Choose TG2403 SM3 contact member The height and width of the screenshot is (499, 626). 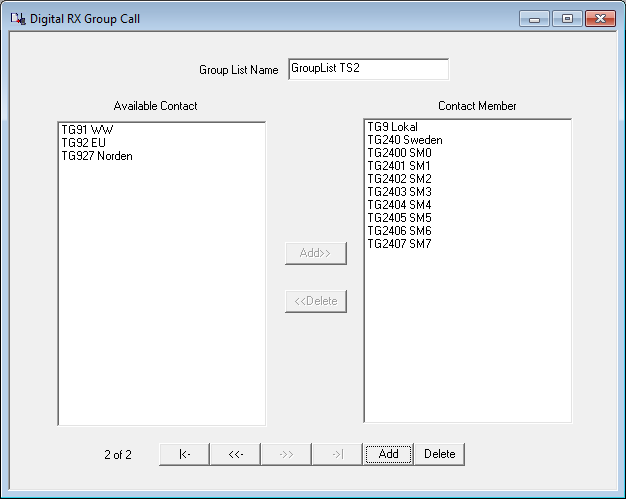click(399, 192)
